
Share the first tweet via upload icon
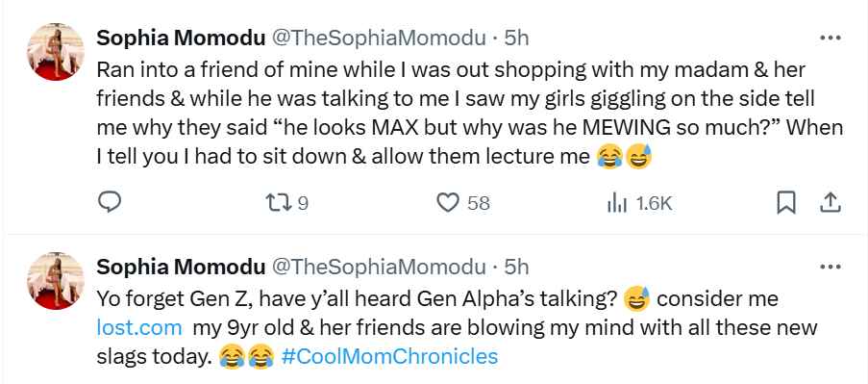pyautogui.click(x=830, y=204)
